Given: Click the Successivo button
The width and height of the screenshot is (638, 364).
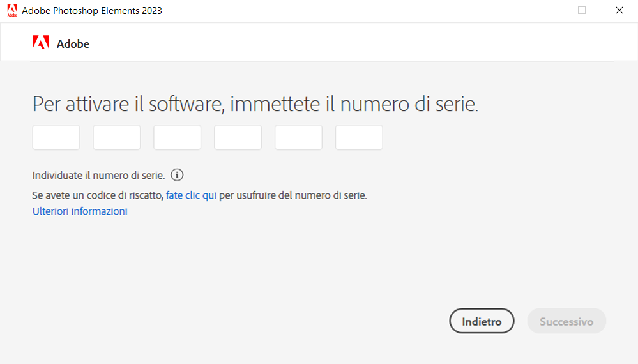Looking at the screenshot, I should coord(566,321).
